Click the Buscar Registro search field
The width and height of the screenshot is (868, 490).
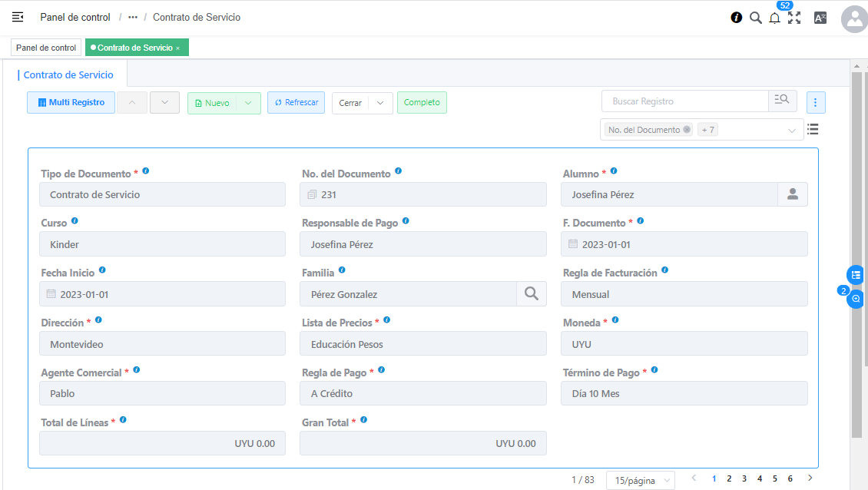pyautogui.click(x=684, y=101)
